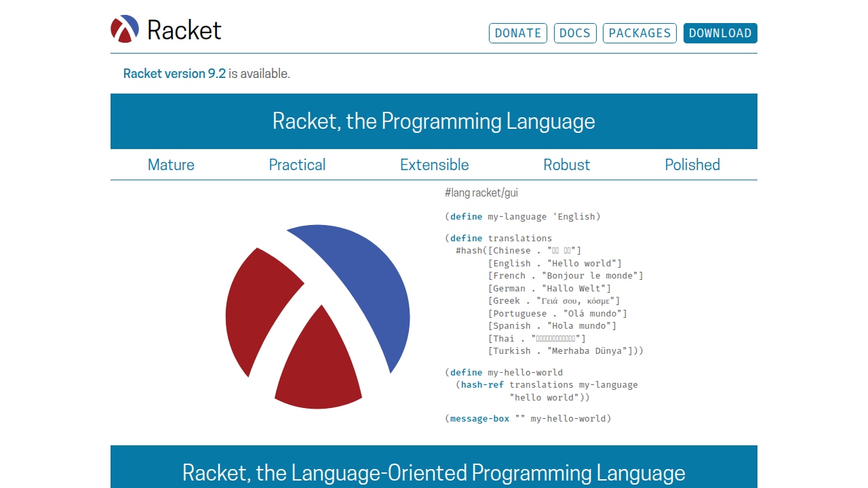Select the Practical tab

tap(297, 165)
